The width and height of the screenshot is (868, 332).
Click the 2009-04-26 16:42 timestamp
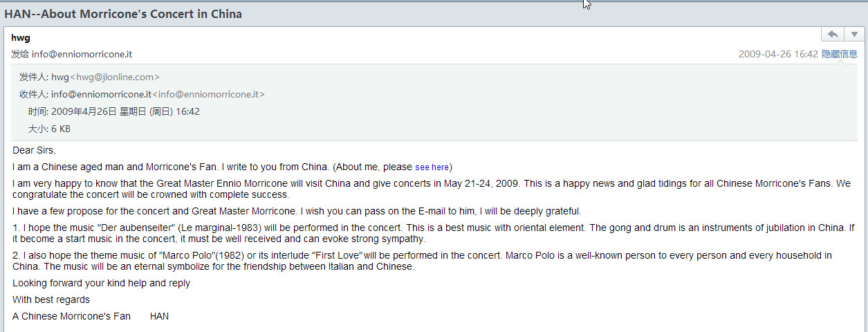point(778,54)
